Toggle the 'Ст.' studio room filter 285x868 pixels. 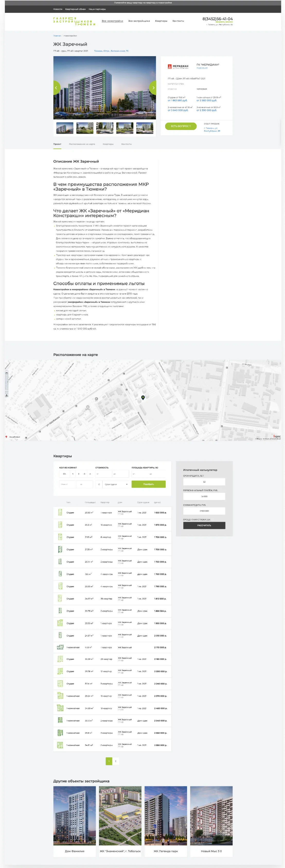(x=64, y=474)
